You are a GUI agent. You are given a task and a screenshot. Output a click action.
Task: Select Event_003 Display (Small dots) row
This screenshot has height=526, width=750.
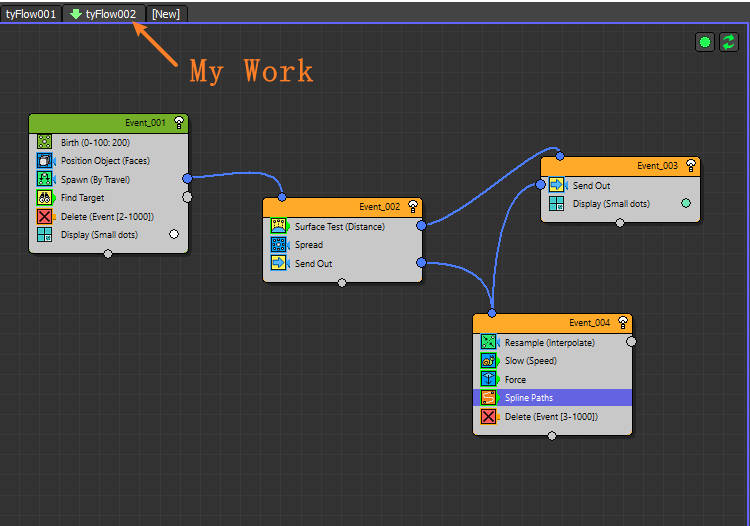tap(620, 203)
